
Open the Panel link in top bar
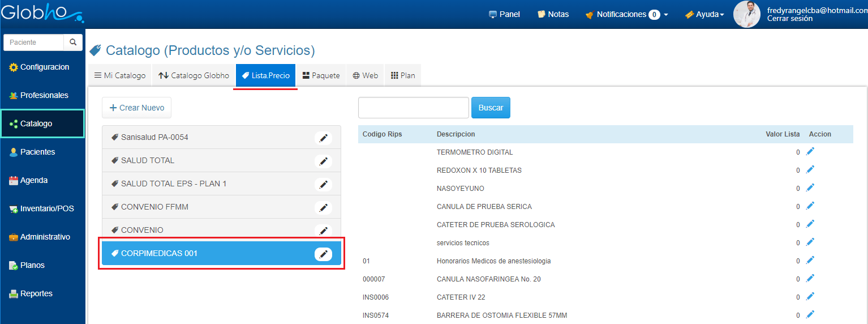point(504,14)
